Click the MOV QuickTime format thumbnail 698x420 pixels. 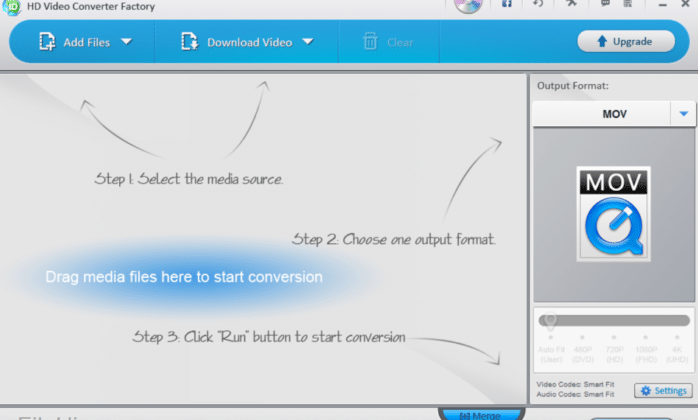(x=613, y=214)
